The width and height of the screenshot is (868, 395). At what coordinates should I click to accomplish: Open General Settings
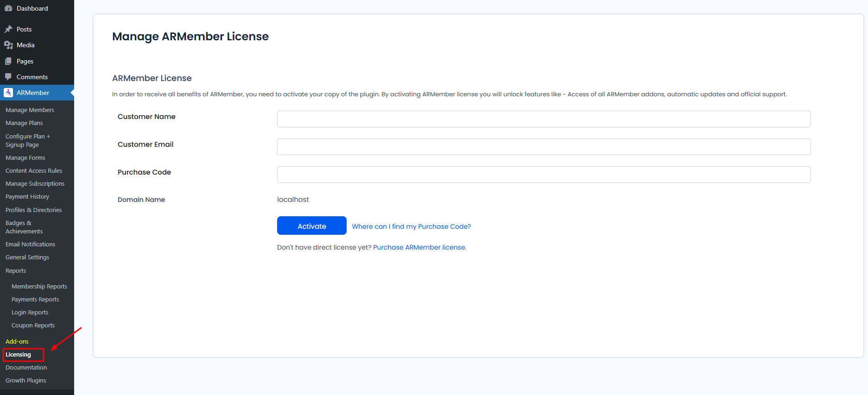27,257
